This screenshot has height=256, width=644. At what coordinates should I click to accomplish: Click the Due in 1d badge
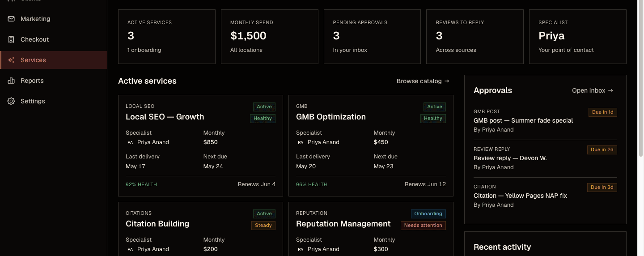click(603, 112)
